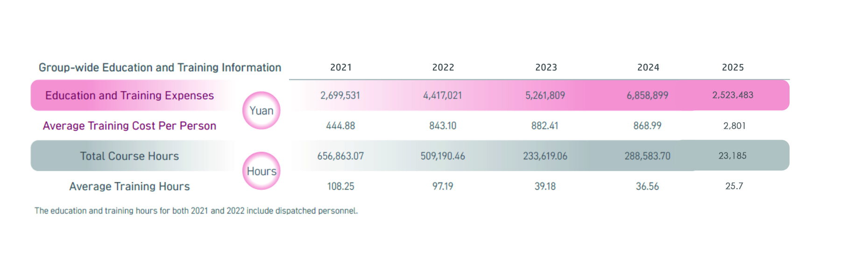
Task: Click the footnote about dispatched personnel
Action: [196, 211]
